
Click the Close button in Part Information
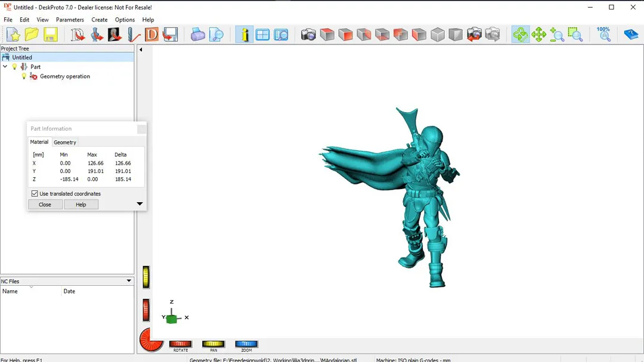pyautogui.click(x=45, y=205)
